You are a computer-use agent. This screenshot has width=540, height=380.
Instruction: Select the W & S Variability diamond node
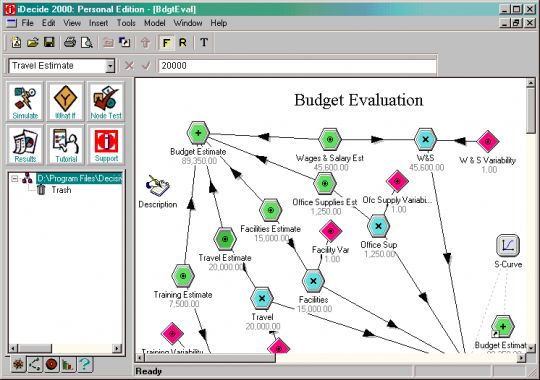pos(488,141)
